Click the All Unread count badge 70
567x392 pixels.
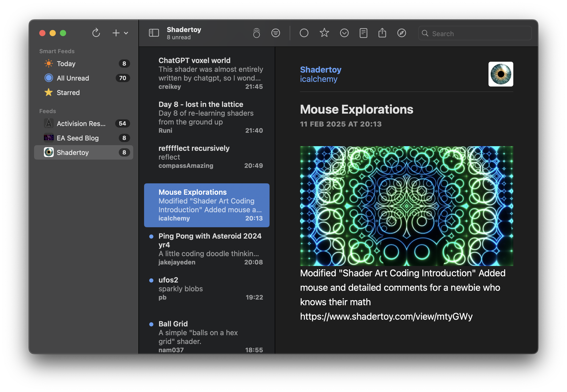click(123, 78)
